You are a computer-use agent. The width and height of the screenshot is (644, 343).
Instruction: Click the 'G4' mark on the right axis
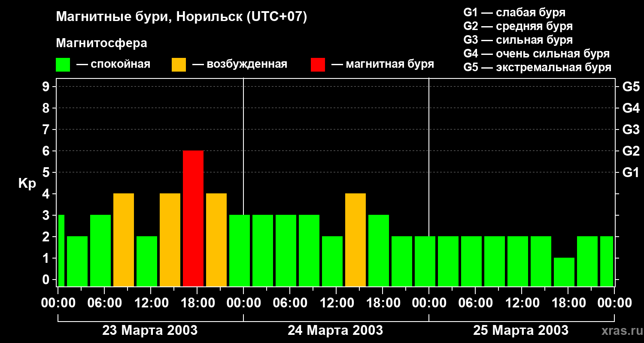tap(631, 108)
